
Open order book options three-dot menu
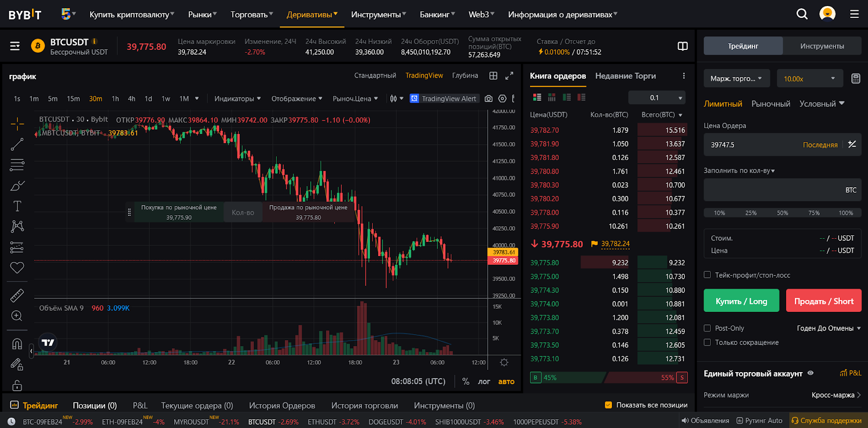click(x=684, y=76)
